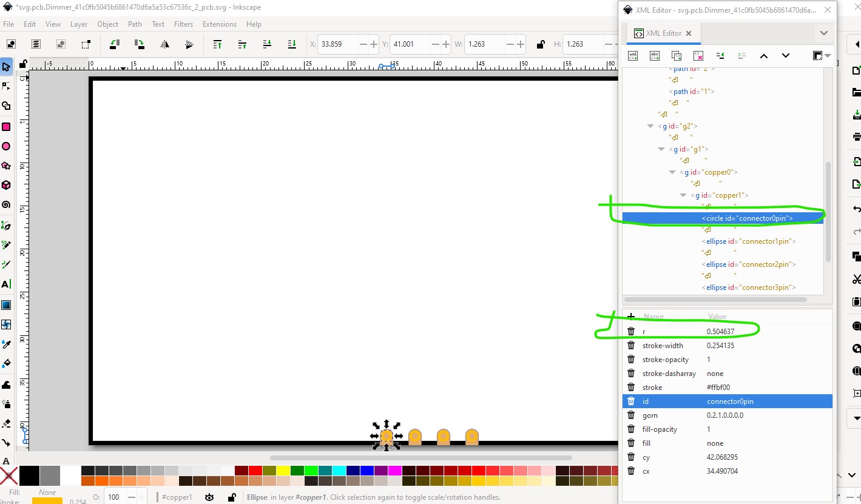This screenshot has width=861, height=504.
Task: Click Select all in all layers icon
Action: point(36,44)
